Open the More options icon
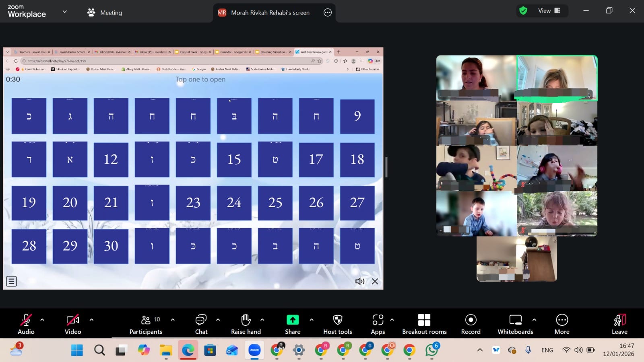This screenshot has height=362, width=644. [x=562, y=320]
